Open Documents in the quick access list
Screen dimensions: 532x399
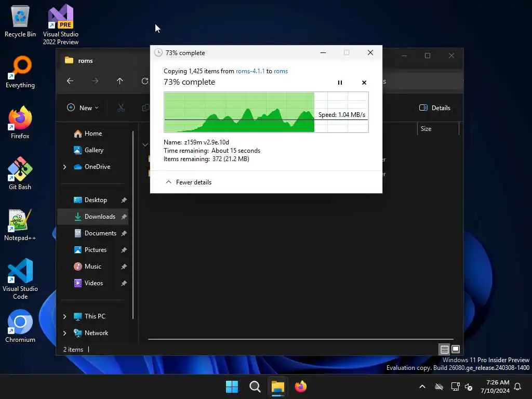95,233
